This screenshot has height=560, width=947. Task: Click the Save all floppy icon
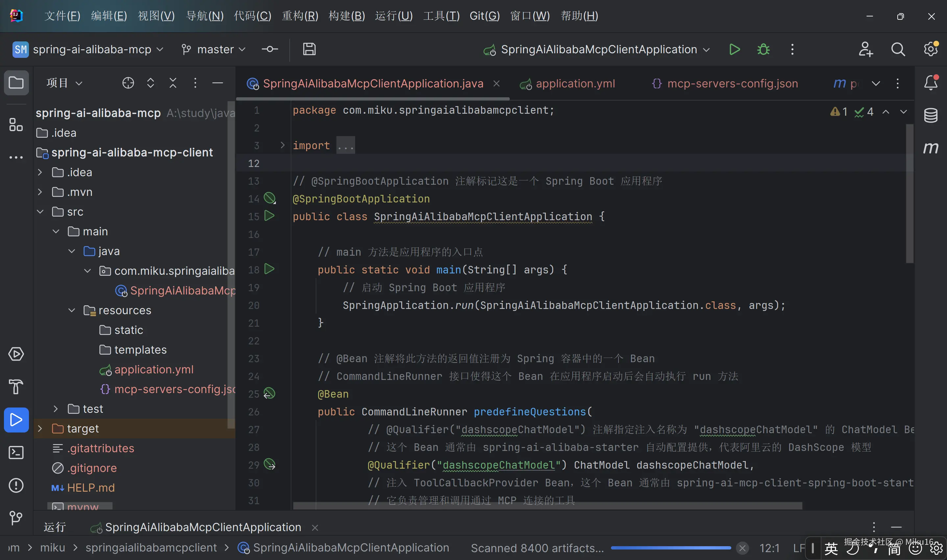[309, 49]
